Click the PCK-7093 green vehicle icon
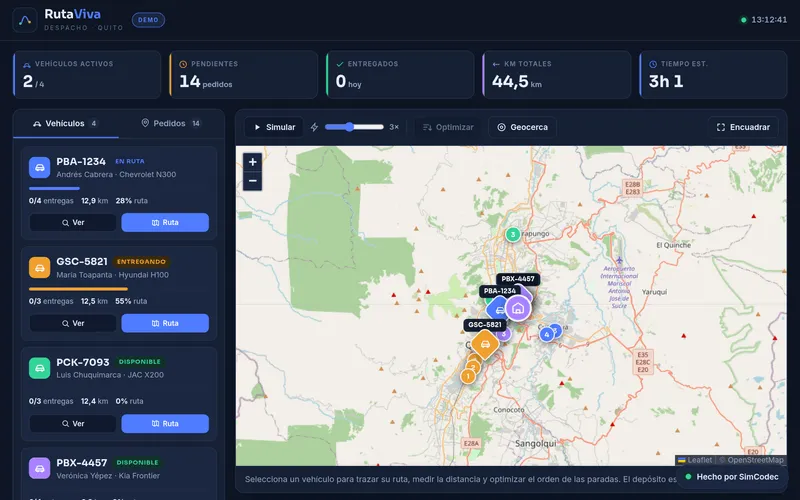The width and height of the screenshot is (800, 500). coord(39,368)
